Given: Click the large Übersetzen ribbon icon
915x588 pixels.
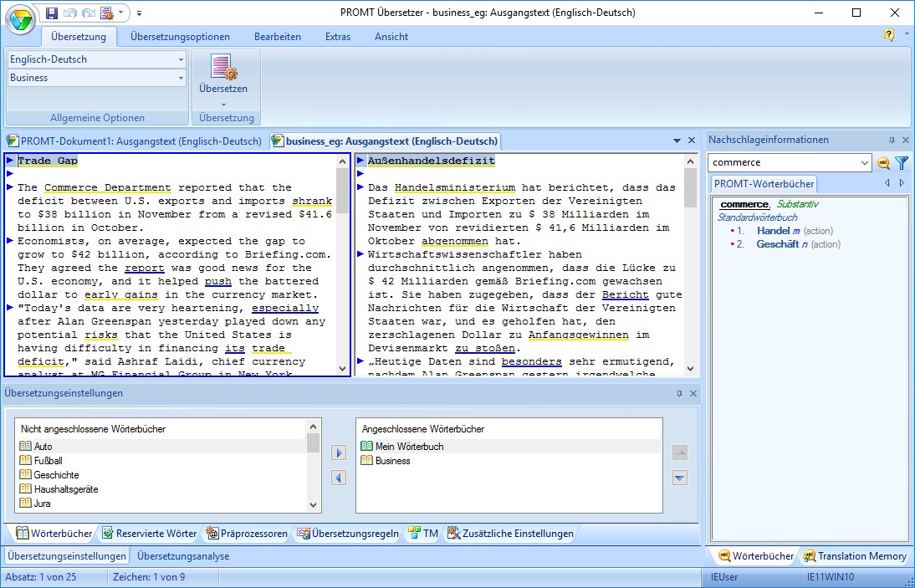Looking at the screenshot, I should pyautogui.click(x=223, y=67).
